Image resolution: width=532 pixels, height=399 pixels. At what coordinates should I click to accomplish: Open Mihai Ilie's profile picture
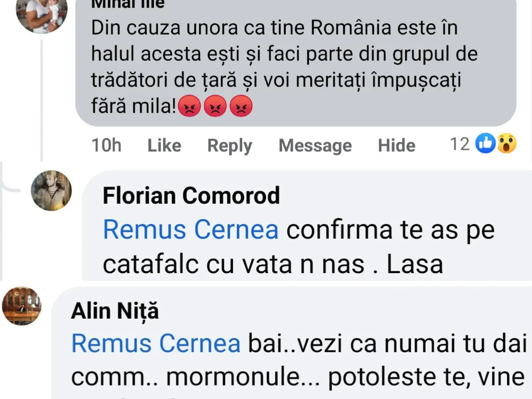(x=42, y=13)
